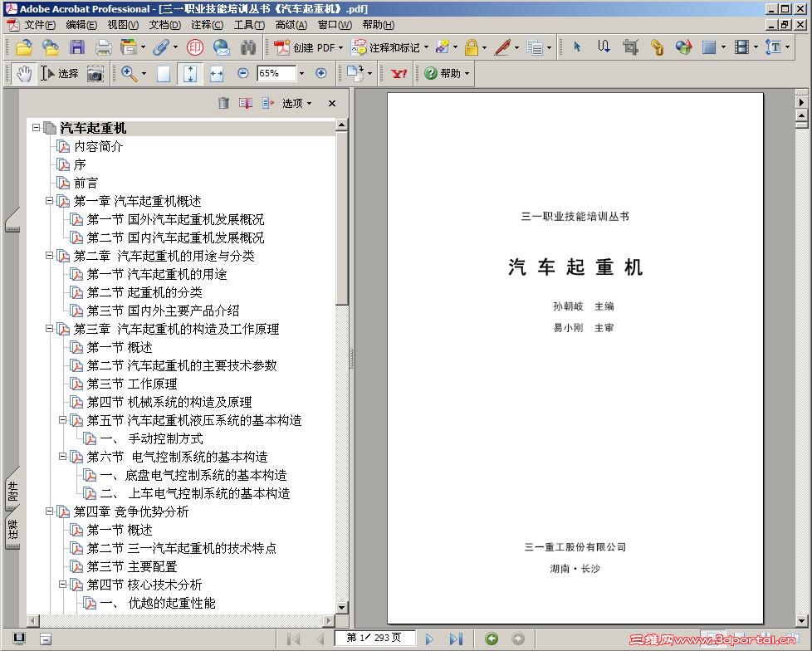Click the Save disk icon
The image size is (812, 651).
(x=77, y=47)
